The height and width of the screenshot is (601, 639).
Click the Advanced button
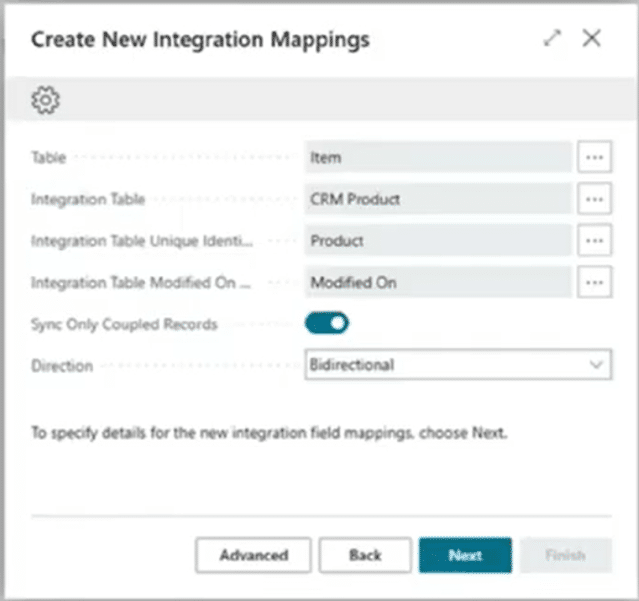tap(253, 555)
